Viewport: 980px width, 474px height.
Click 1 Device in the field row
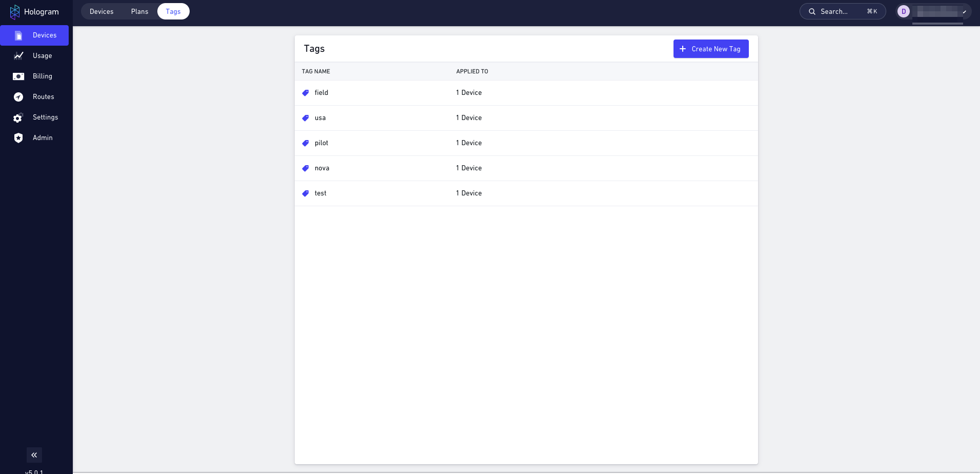tap(469, 93)
